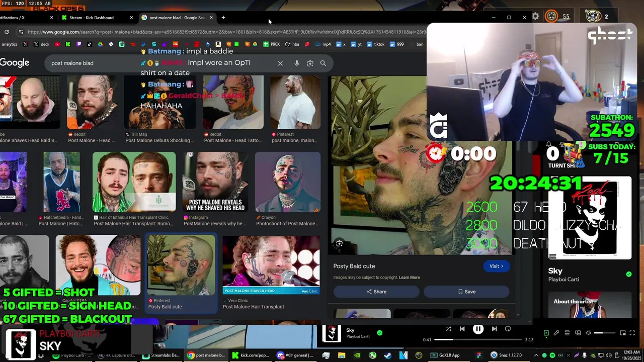This screenshot has width=644, height=362.
Task: Open the Spotify miniplayer
Action: [x=623, y=333]
